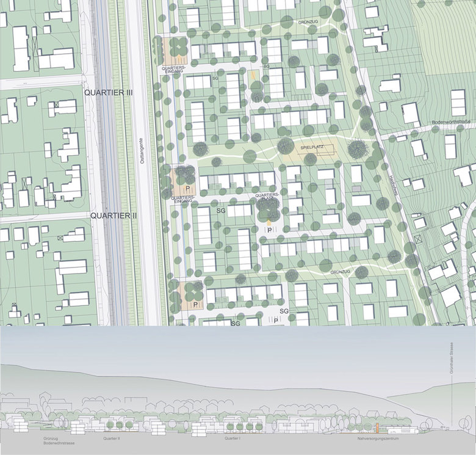Click the orange tower in the elevation drawing
The image size is (476, 455).
click(377, 428)
